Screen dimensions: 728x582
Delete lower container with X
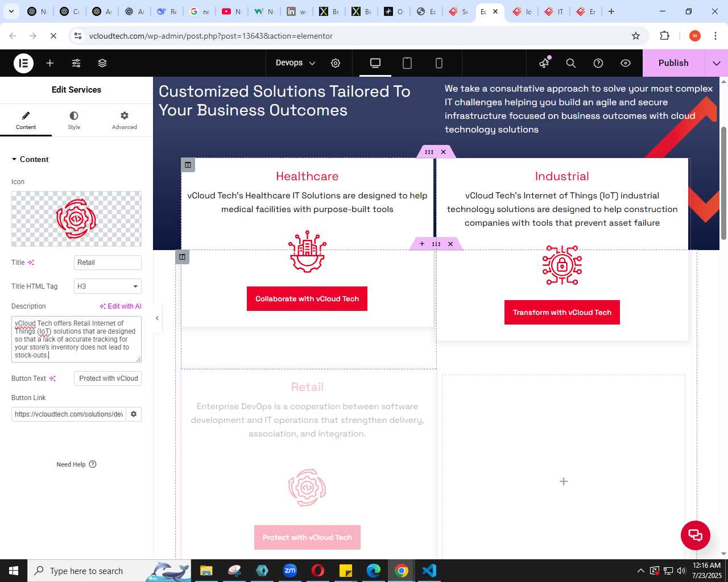450,244
